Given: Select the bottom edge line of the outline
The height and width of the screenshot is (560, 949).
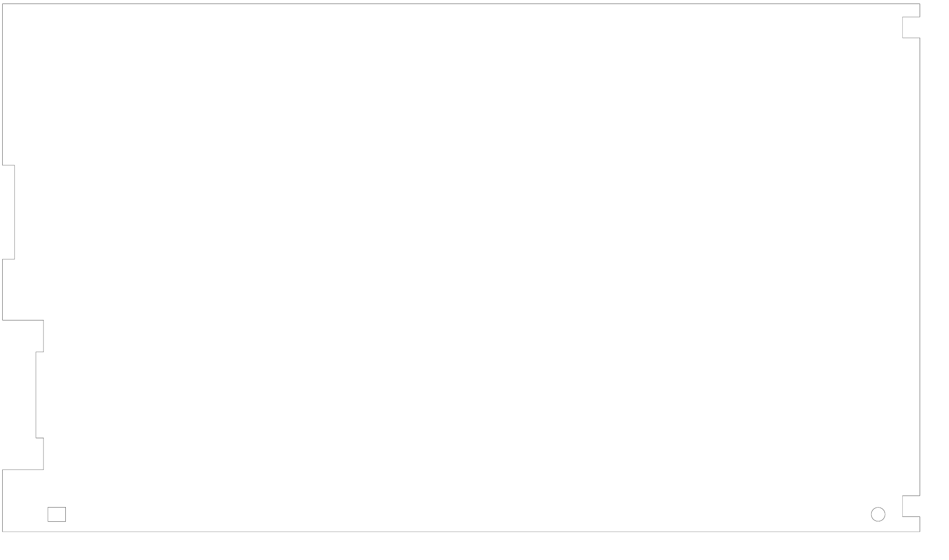Looking at the screenshot, I should click(461, 532).
